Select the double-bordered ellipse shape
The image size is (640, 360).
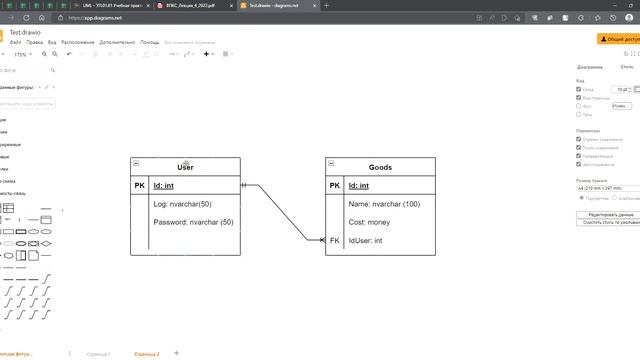pyautogui.click(x=21, y=244)
